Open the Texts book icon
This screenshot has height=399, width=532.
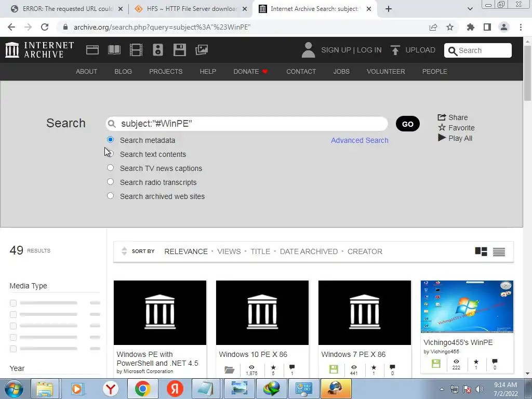point(114,50)
